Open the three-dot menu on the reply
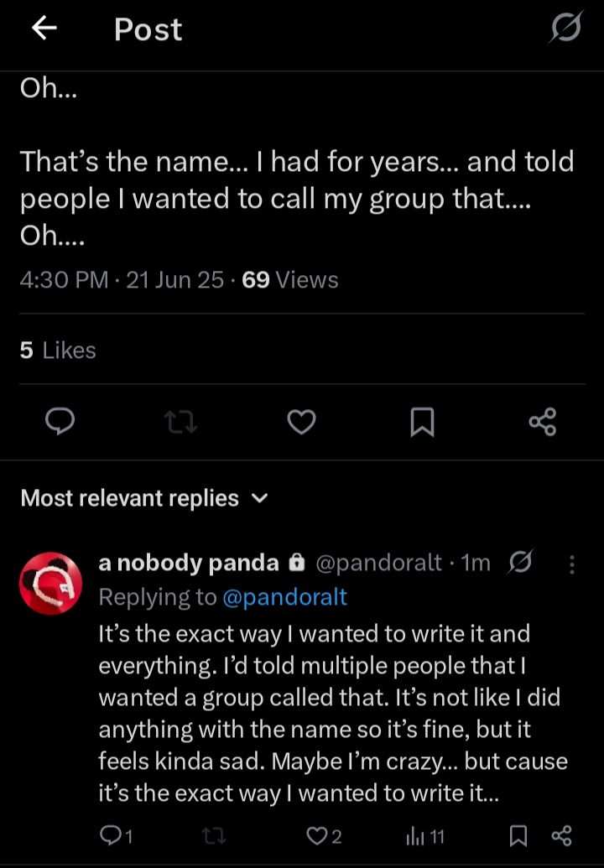 [x=572, y=564]
